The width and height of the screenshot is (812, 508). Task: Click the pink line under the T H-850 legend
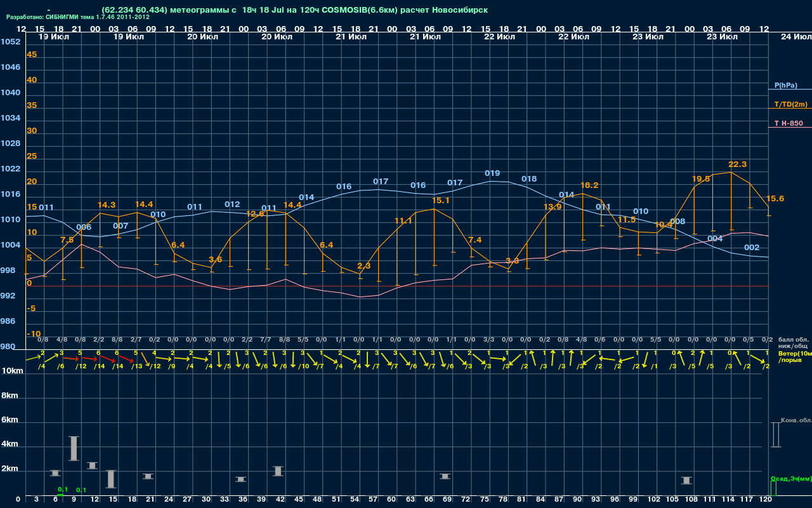(790, 128)
